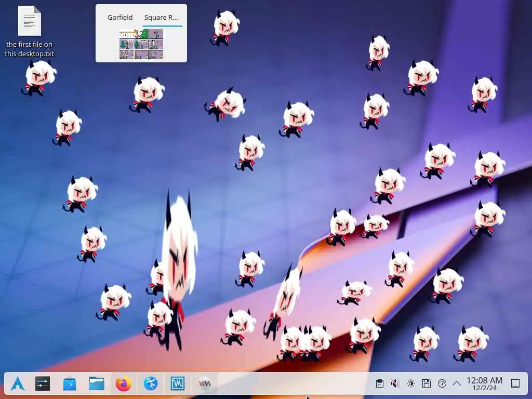
Task: Switch to the VM application in taskbar
Action: point(205,384)
